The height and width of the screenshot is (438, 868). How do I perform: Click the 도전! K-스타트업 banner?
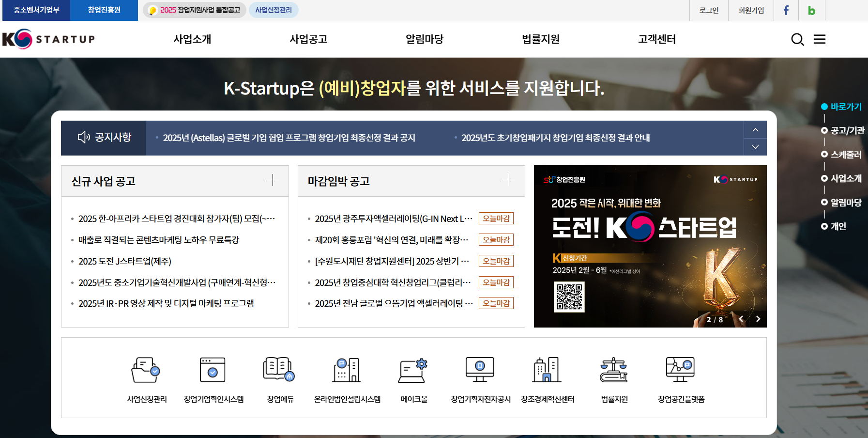click(650, 246)
